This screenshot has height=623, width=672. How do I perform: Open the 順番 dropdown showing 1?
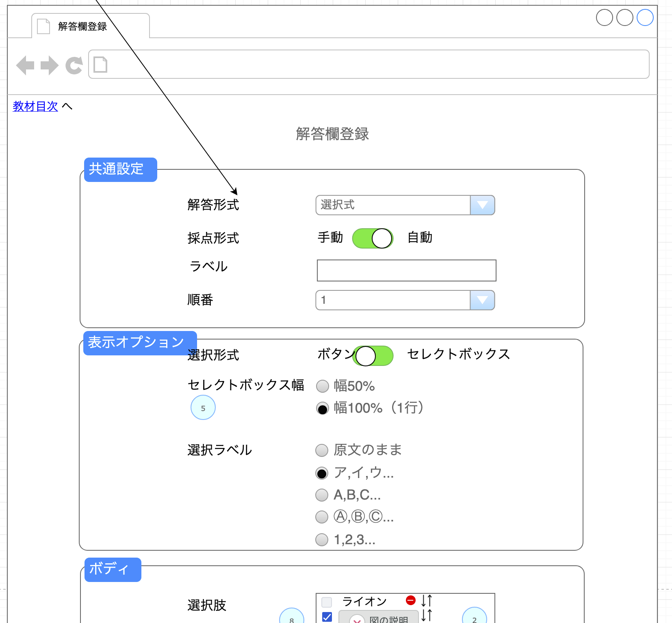point(405,300)
